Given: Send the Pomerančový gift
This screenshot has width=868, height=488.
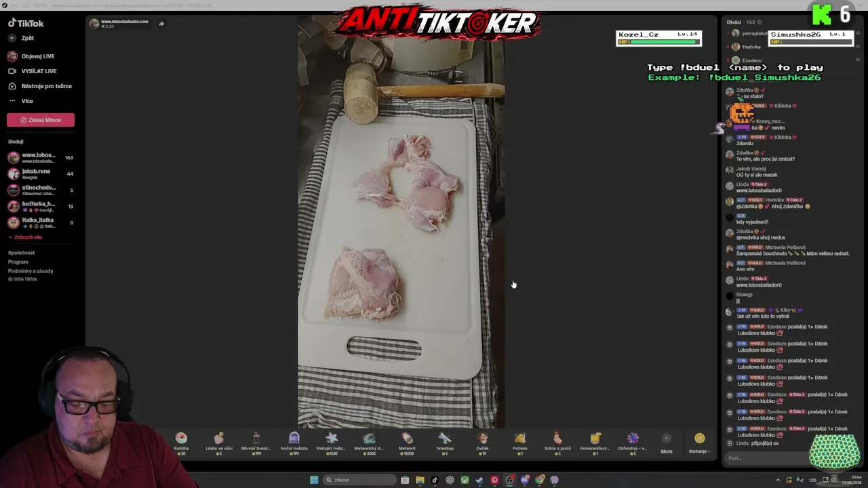Looking at the screenshot, I should point(595,443).
